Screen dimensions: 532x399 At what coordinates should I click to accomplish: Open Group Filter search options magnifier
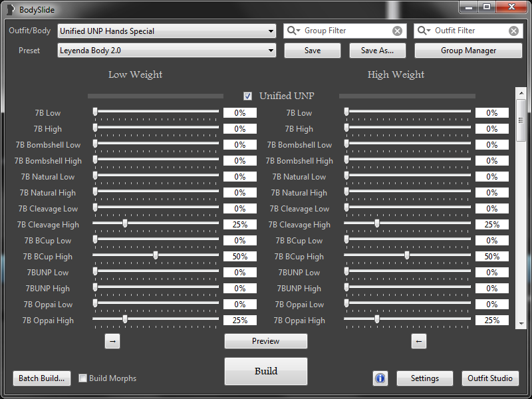pyautogui.click(x=293, y=31)
